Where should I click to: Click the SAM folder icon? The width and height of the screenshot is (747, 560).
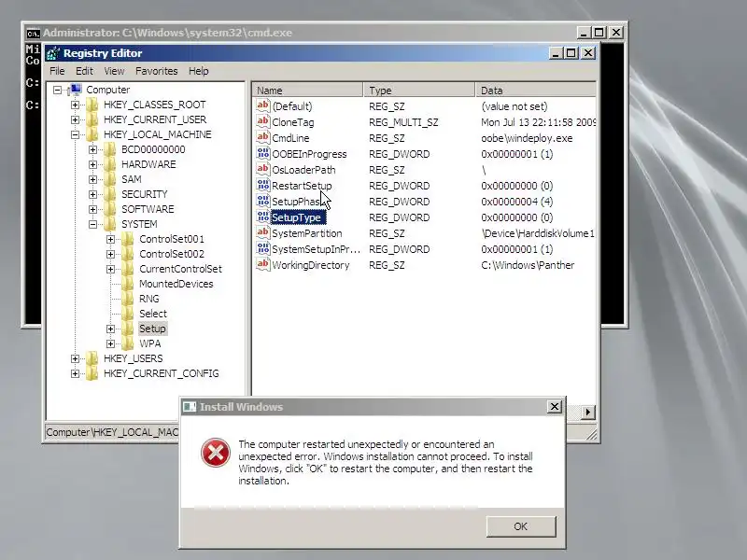tap(109, 179)
